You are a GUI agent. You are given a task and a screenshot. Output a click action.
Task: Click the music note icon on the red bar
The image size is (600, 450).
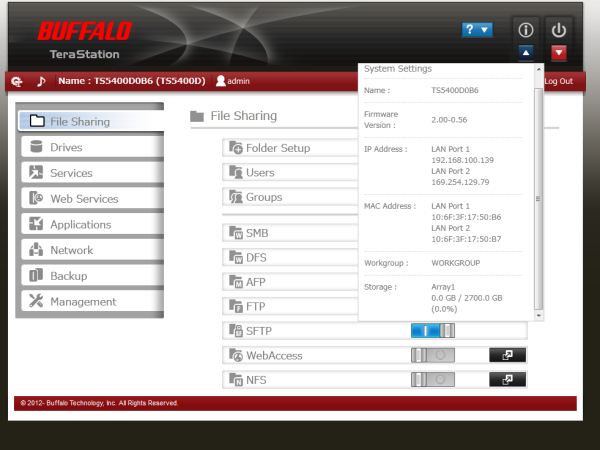pyautogui.click(x=42, y=81)
